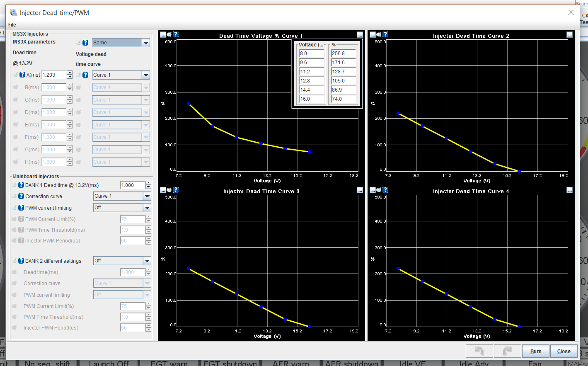Screen dimensions: 588x366
Task: Open the MS3X parameters 'Same' dropdown
Action: [x=146, y=43]
